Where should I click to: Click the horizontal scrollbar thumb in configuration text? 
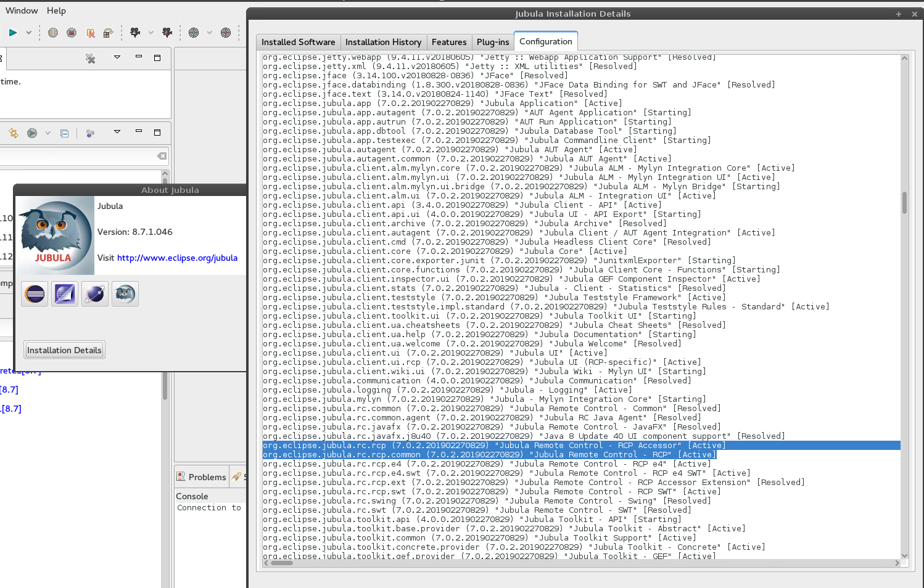(x=281, y=563)
